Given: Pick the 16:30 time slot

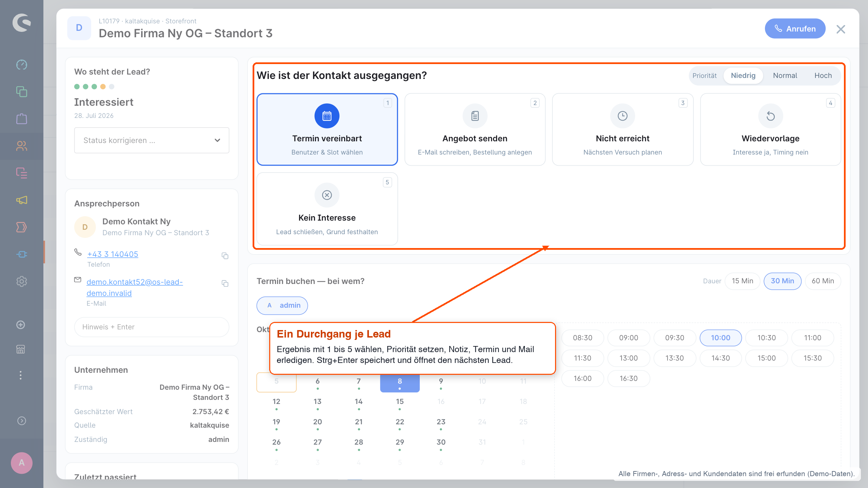Looking at the screenshot, I should point(629,379).
